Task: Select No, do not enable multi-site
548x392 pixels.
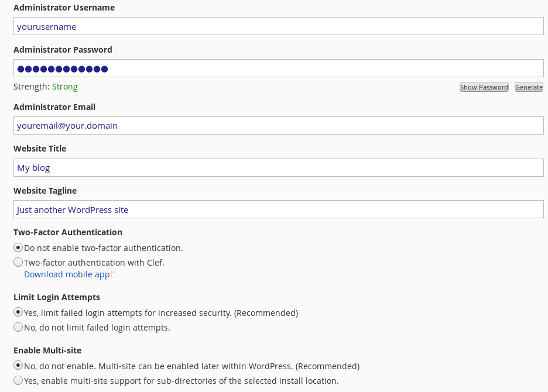Action: [18, 366]
